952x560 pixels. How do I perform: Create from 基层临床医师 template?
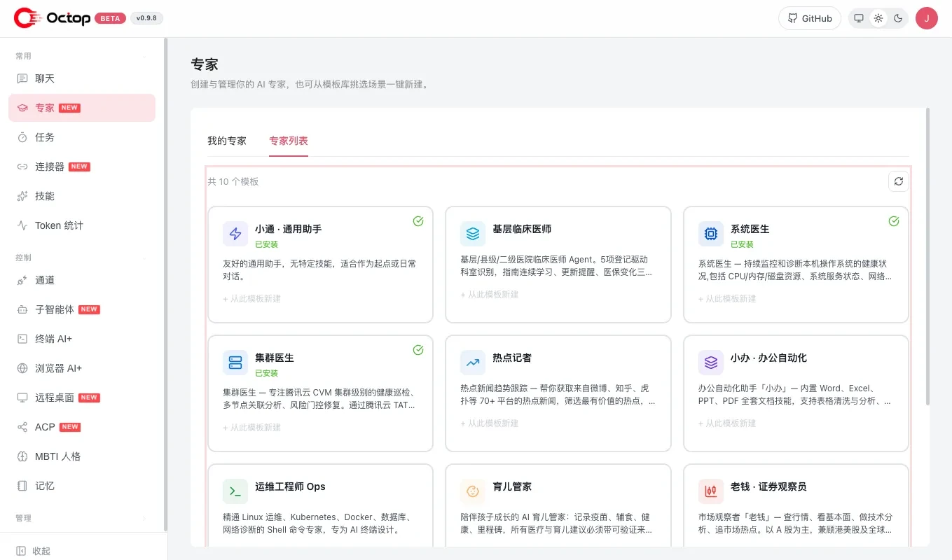pos(490,295)
